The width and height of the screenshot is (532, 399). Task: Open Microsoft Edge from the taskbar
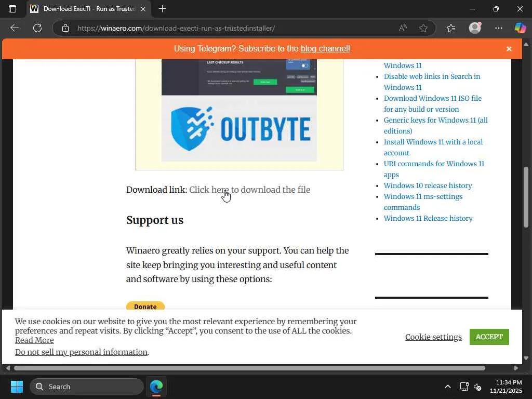(x=156, y=387)
